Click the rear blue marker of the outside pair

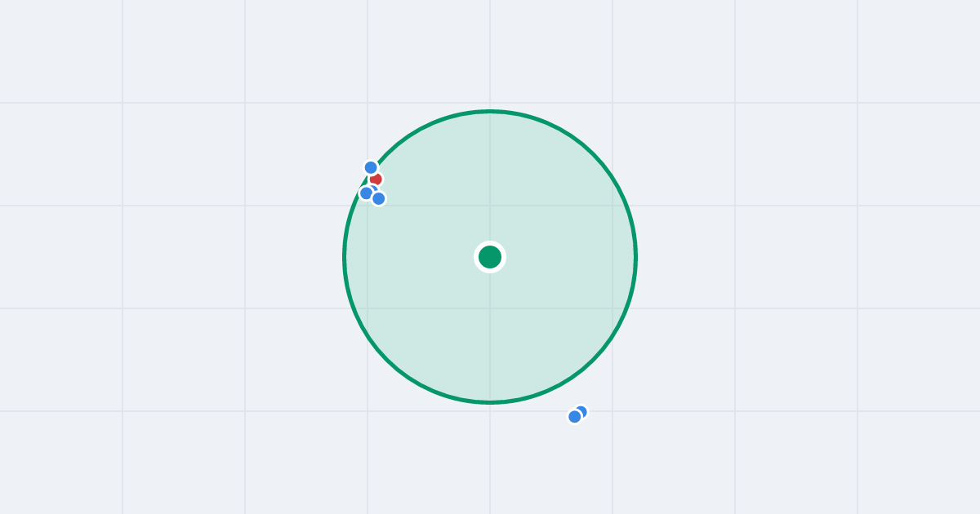point(581,411)
